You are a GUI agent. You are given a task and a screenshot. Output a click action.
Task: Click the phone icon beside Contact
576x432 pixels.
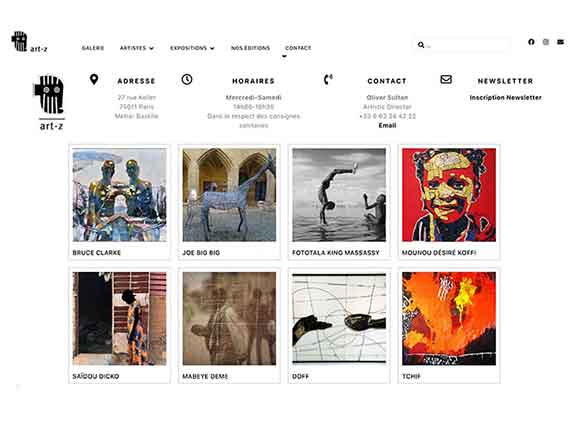click(x=328, y=79)
